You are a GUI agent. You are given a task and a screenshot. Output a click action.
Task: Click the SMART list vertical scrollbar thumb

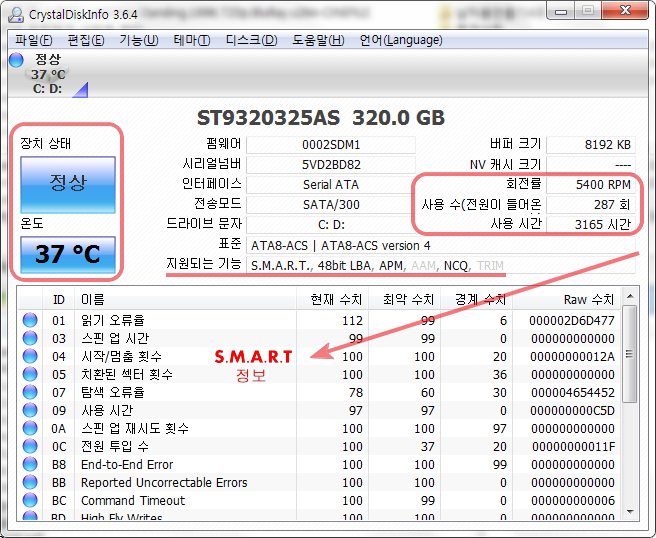click(630, 354)
